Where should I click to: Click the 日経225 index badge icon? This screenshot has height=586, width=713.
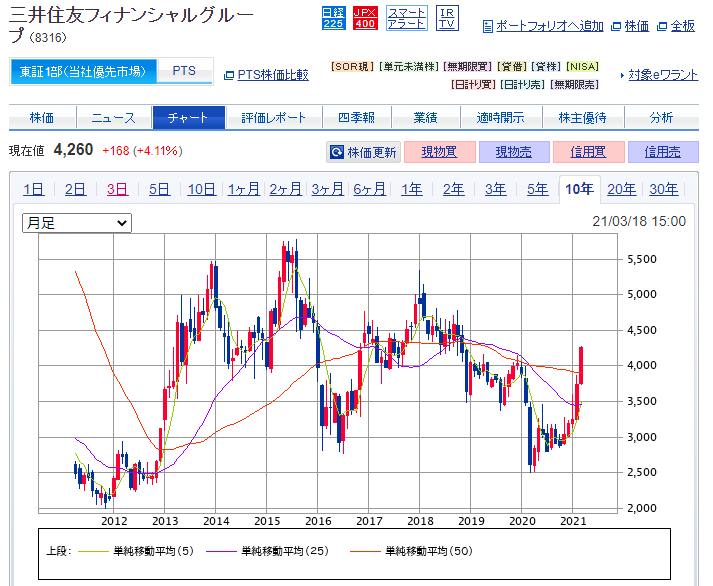point(333,19)
